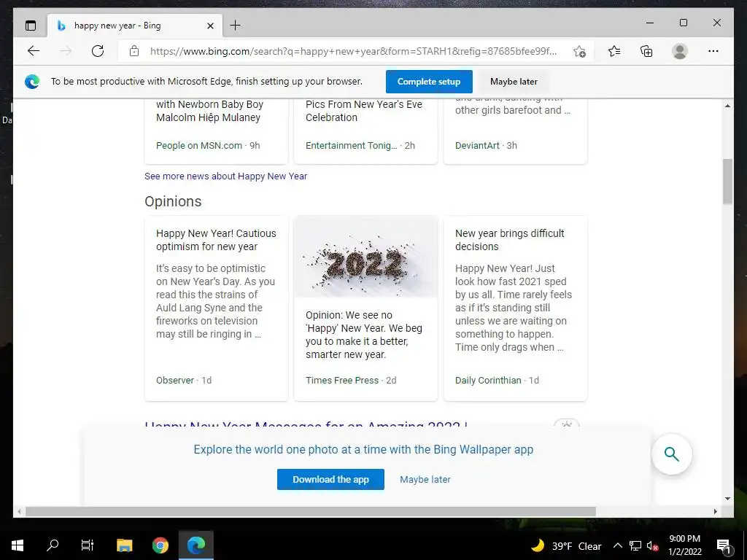Viewport: 747px width, 560px height.
Task: Click the Microsoft Edge taskbar icon
Action: pos(196,545)
